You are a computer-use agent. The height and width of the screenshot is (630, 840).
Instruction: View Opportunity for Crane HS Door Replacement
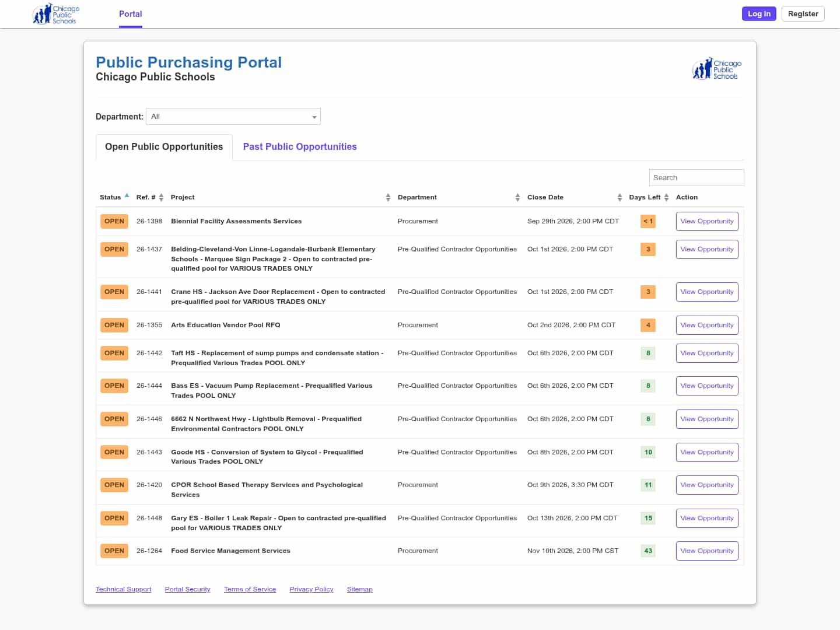point(707,292)
